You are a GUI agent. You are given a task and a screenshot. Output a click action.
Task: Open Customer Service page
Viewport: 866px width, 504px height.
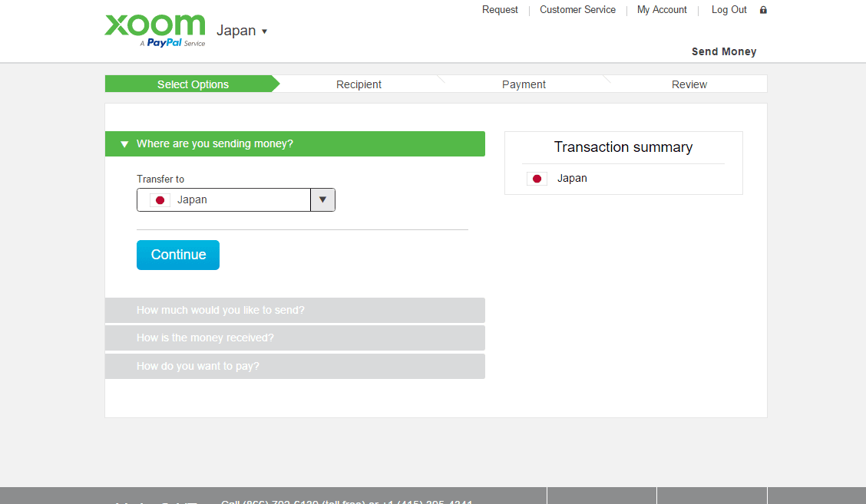[x=577, y=10]
